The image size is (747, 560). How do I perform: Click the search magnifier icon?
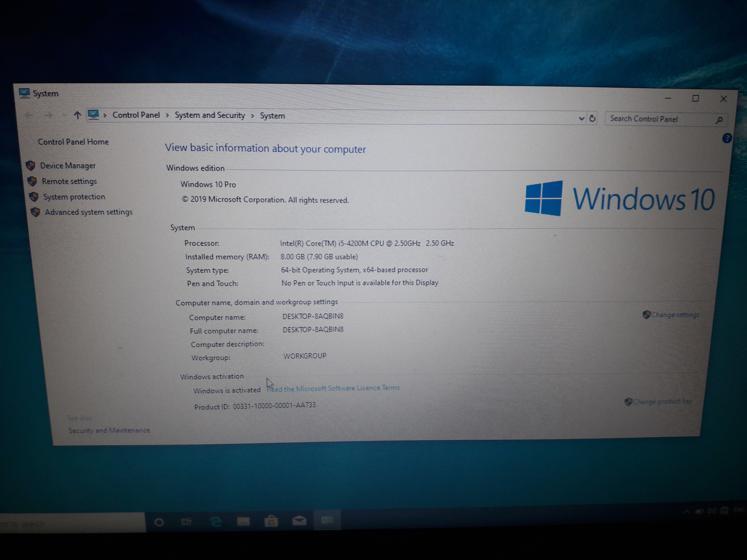(719, 120)
